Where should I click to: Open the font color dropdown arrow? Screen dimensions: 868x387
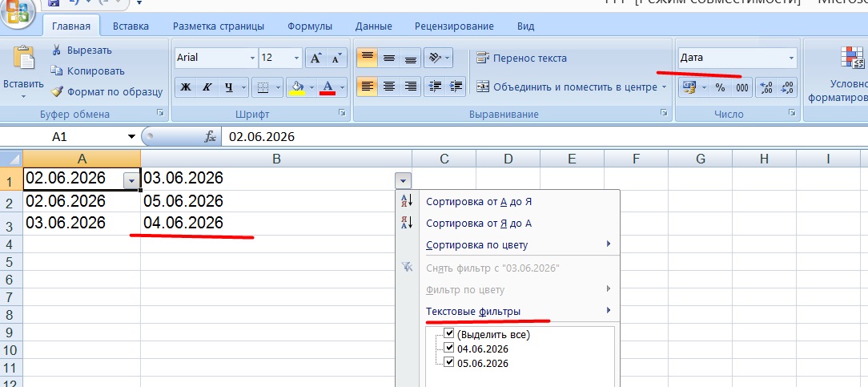pyautogui.click(x=343, y=87)
